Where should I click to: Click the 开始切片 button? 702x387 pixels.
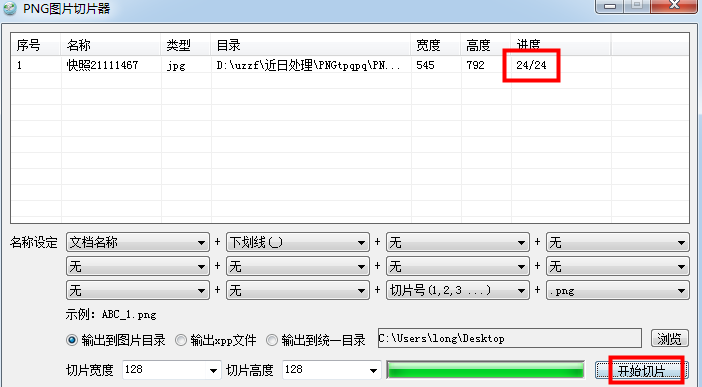tap(641, 371)
